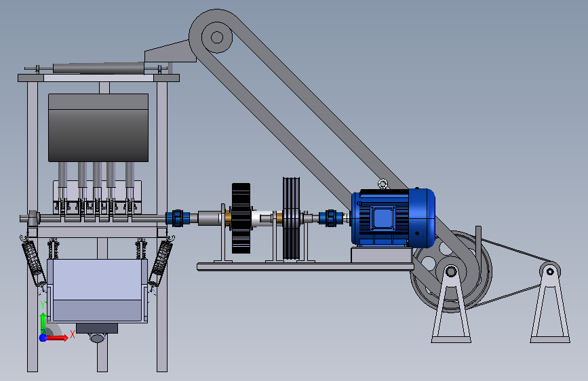Click the "Y" axis label

pos(43,304)
